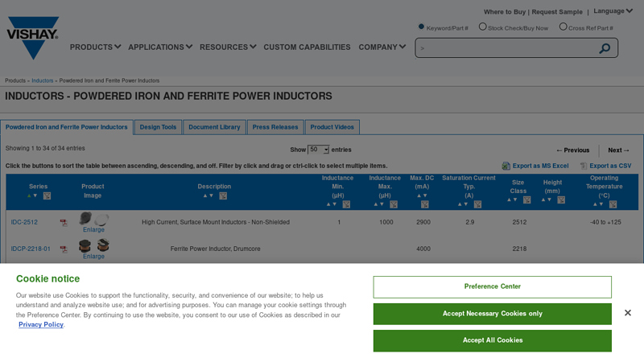Open the Height column filter icon

coord(561,200)
